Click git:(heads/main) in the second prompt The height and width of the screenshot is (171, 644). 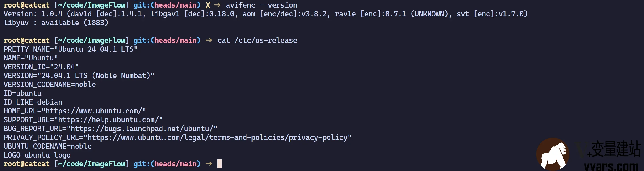(167, 40)
